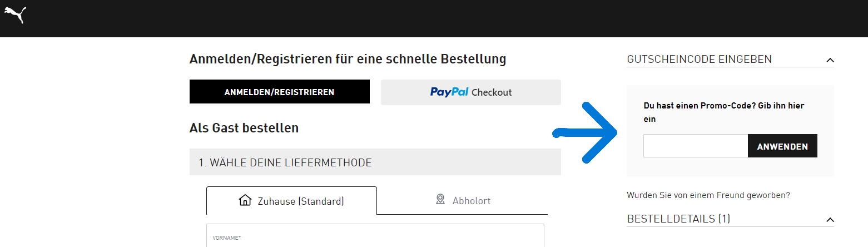Image resolution: width=868 pixels, height=247 pixels.
Task: Click the 'Anmelden/Registrieren für eine schnelle Bestellung' heading
Action: [348, 59]
